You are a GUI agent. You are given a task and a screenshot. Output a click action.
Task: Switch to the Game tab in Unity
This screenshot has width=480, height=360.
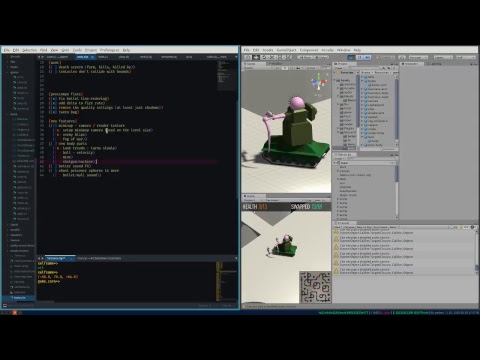[x=253, y=196]
